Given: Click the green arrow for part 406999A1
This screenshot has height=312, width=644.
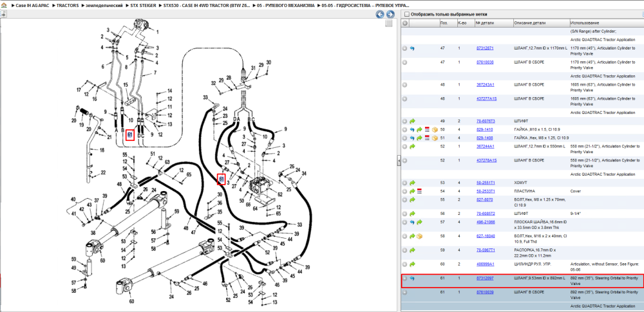Looking at the screenshot, I should 412,264.
